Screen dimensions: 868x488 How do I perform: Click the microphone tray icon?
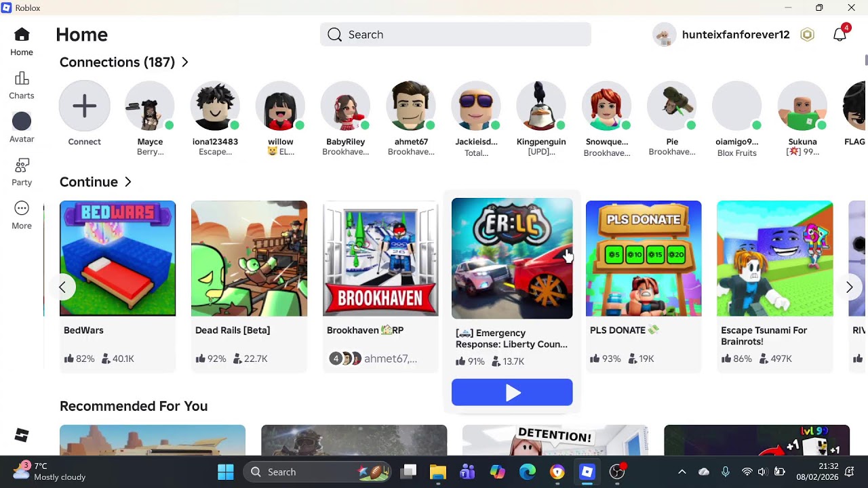[x=726, y=472]
